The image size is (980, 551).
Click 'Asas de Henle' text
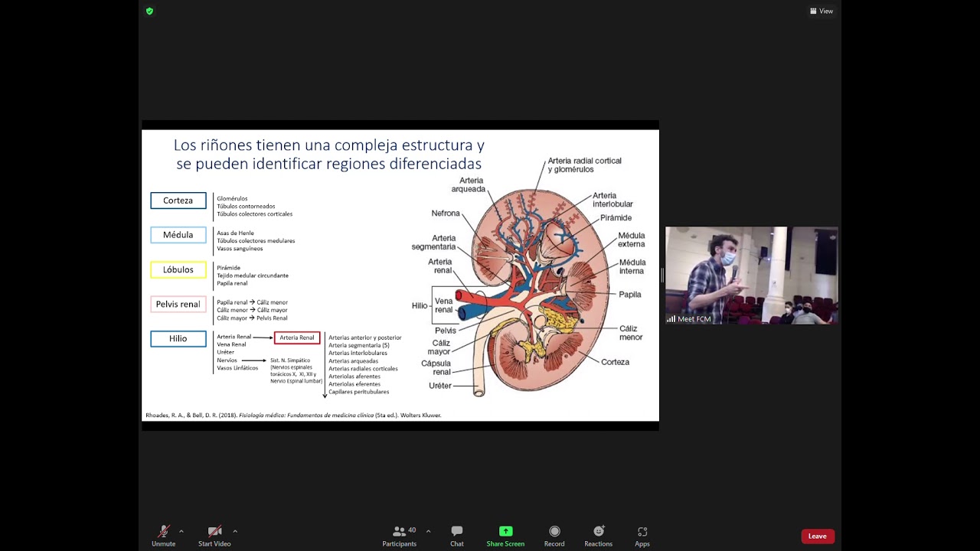click(235, 233)
